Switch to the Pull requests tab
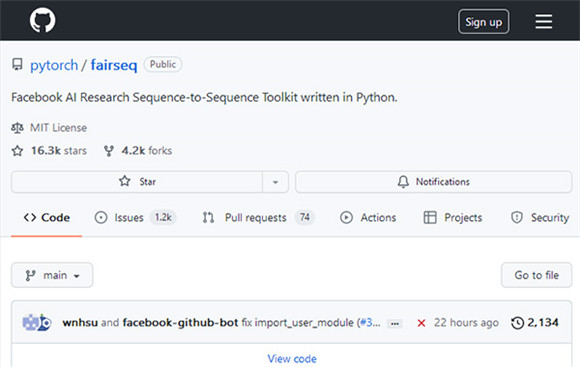 [x=258, y=218]
